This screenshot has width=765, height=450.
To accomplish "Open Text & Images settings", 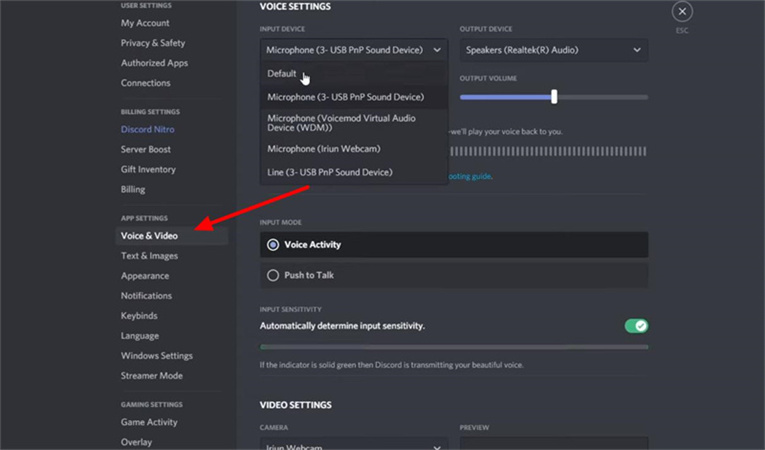I will [x=149, y=256].
